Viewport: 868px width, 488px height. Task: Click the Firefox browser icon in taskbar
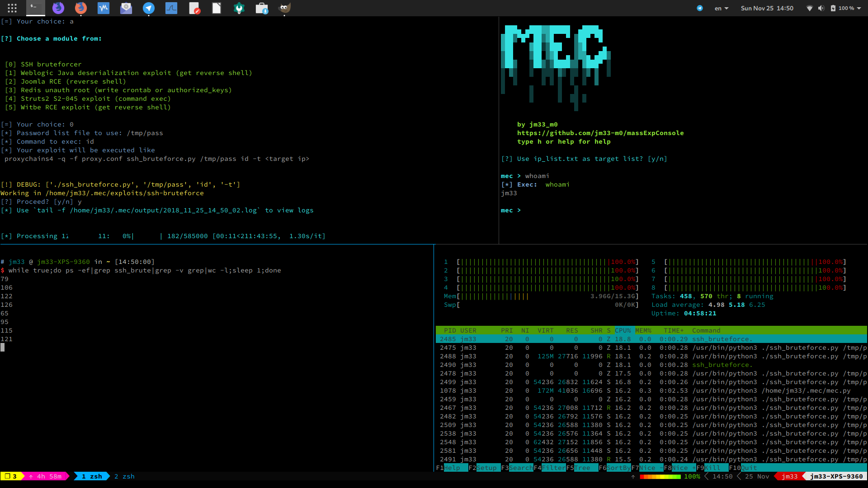coord(80,8)
